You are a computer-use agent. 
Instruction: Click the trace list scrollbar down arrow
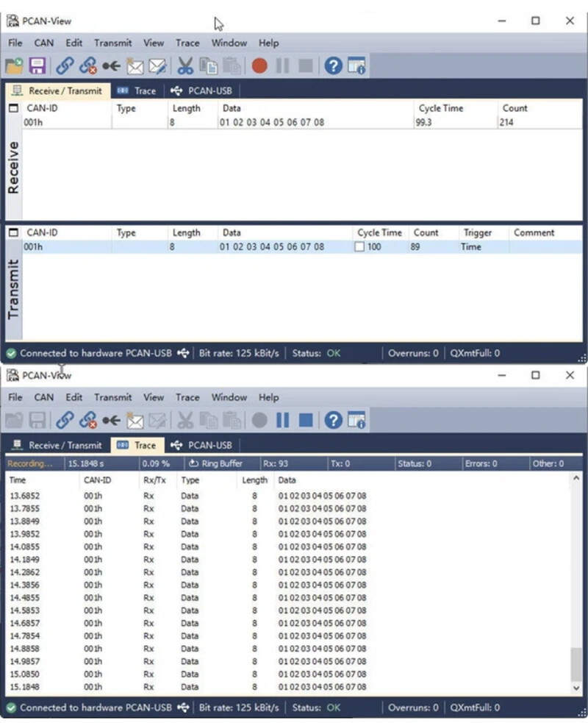coord(576,688)
